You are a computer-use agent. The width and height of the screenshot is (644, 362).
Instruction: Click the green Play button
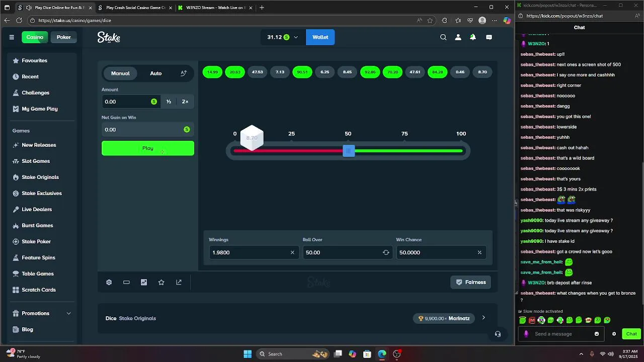pos(148,148)
